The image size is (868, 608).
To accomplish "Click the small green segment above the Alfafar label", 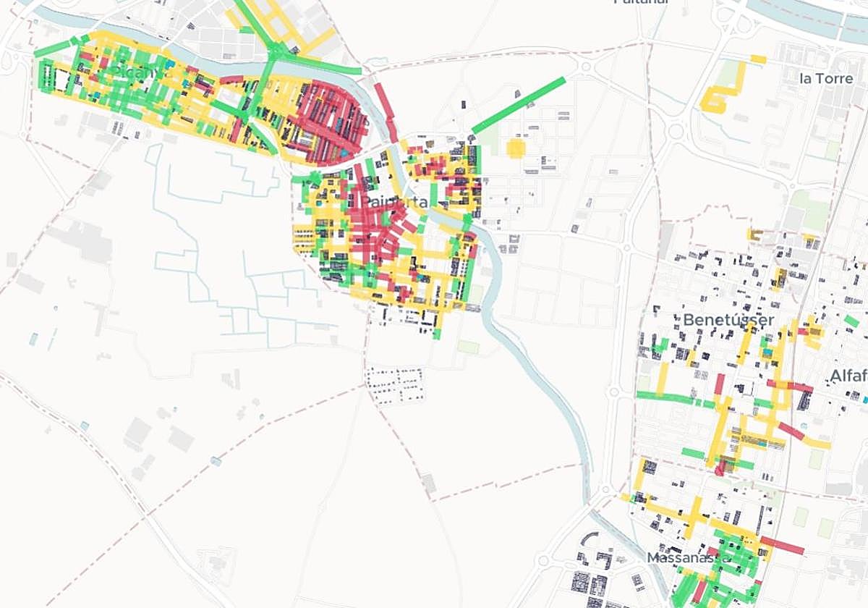I will coord(852,321).
